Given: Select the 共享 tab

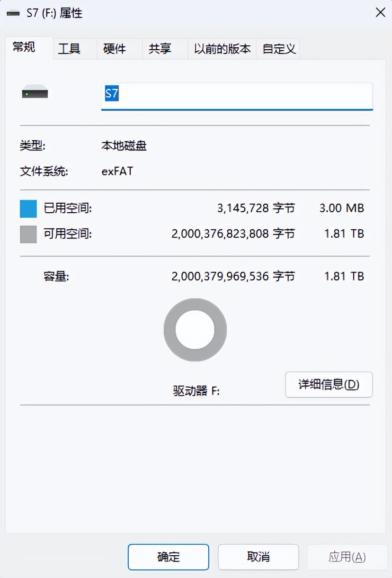Looking at the screenshot, I should coord(161,48).
